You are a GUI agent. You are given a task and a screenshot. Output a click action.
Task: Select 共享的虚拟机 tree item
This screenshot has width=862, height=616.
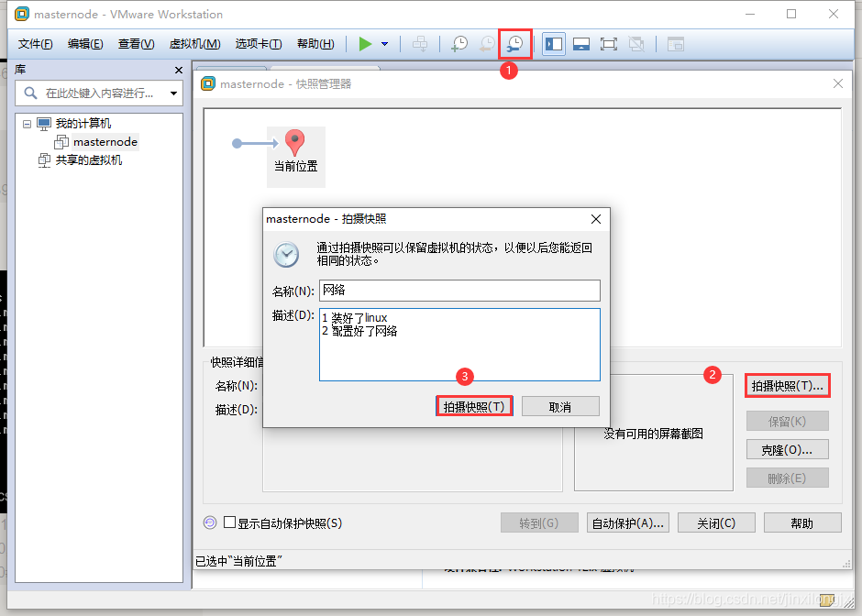coord(89,160)
